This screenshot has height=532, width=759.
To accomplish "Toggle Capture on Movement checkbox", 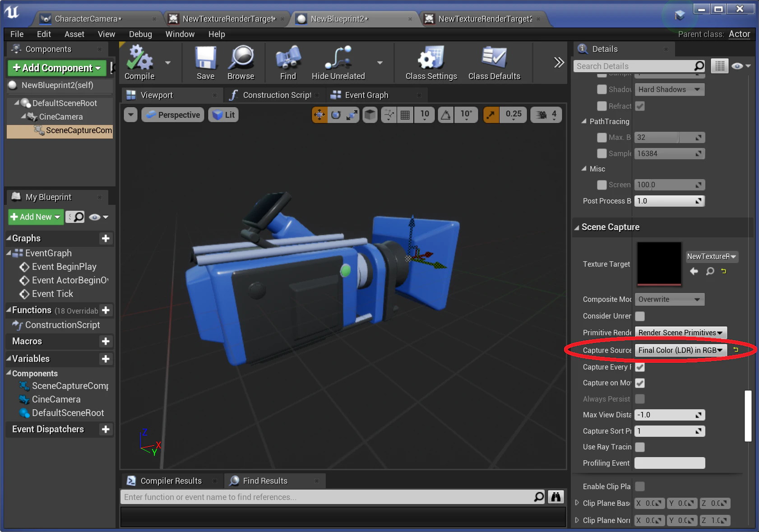I will [640, 383].
